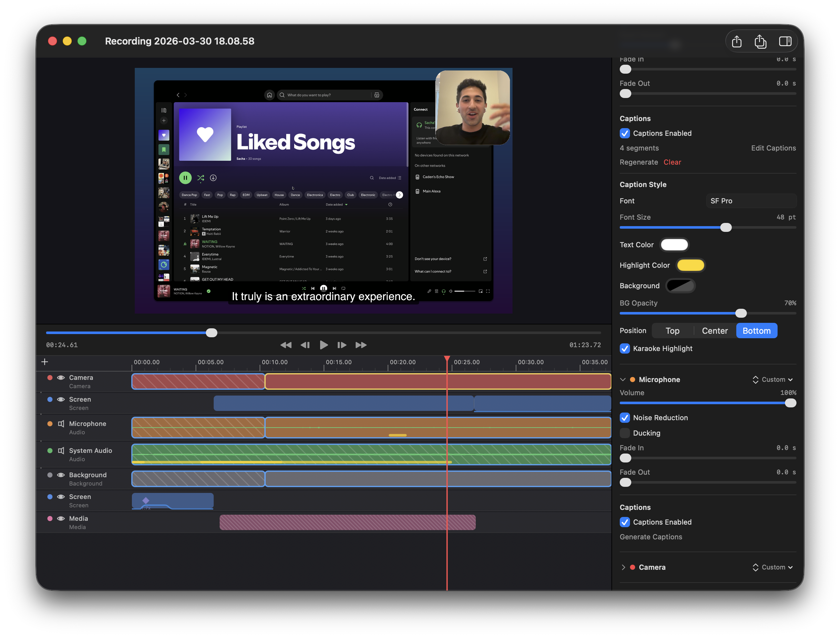Click the fast-forward double-arrow icon

[361, 345]
